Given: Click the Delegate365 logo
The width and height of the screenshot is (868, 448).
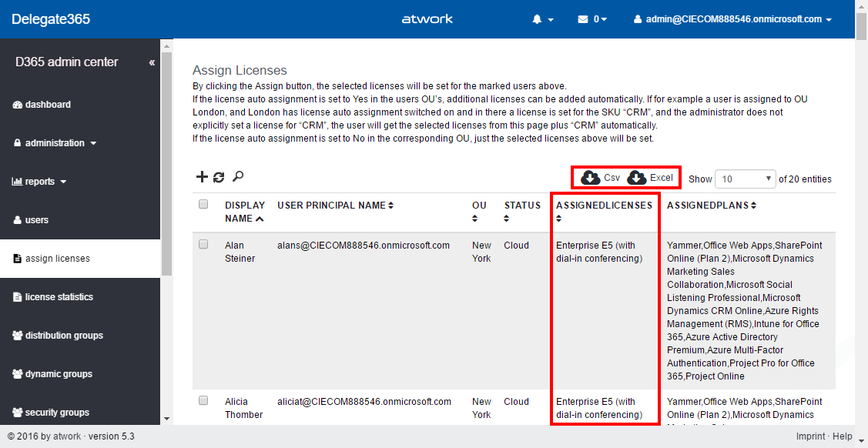Looking at the screenshot, I should [x=51, y=19].
